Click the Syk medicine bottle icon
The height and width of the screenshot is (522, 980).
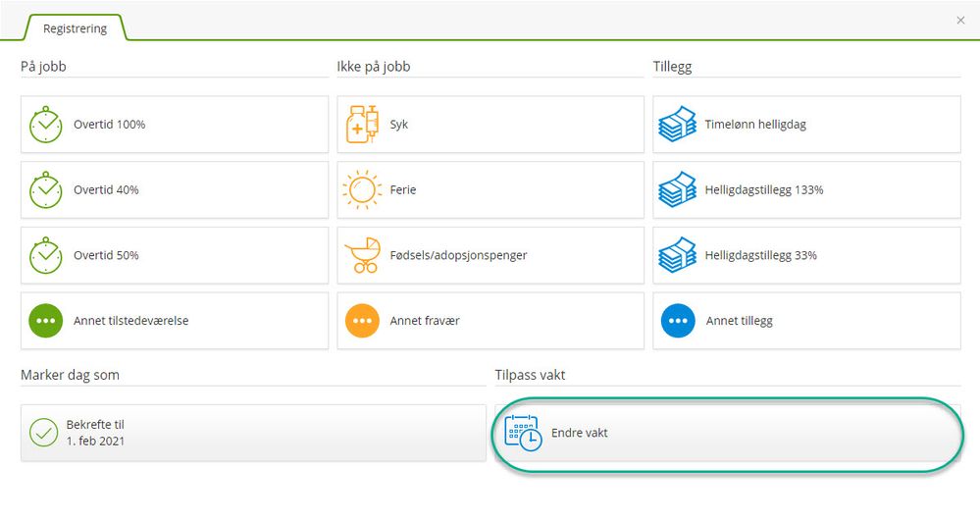point(363,125)
